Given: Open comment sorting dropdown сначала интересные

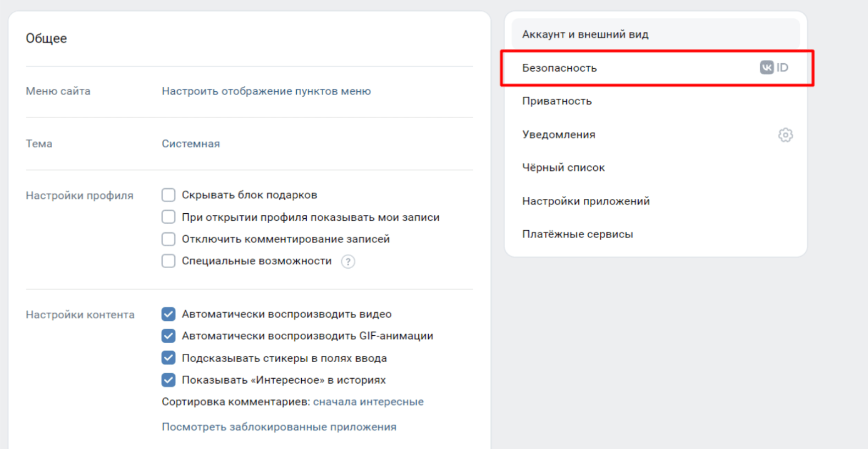Looking at the screenshot, I should pyautogui.click(x=368, y=402).
